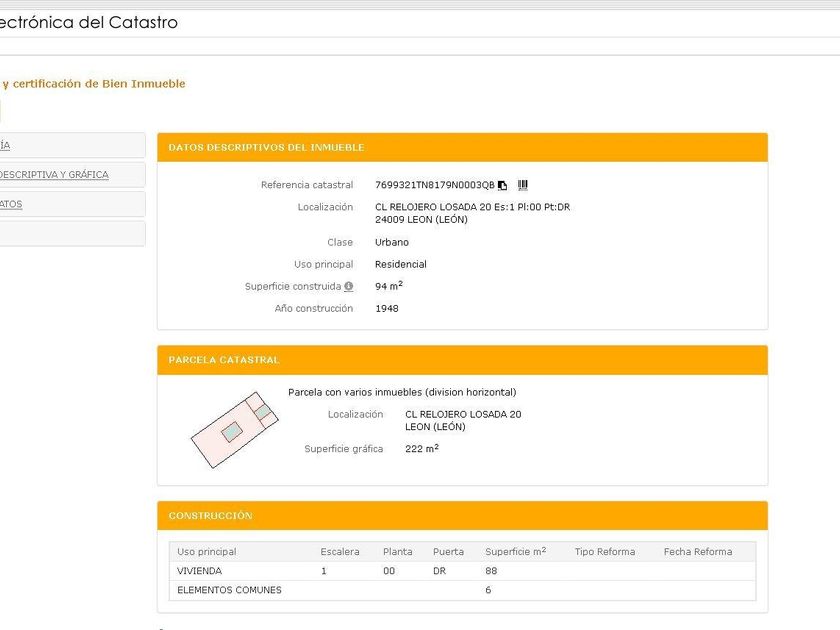Open the barcode icon next to the reference
This screenshot has height=630, width=840.
[523, 185]
